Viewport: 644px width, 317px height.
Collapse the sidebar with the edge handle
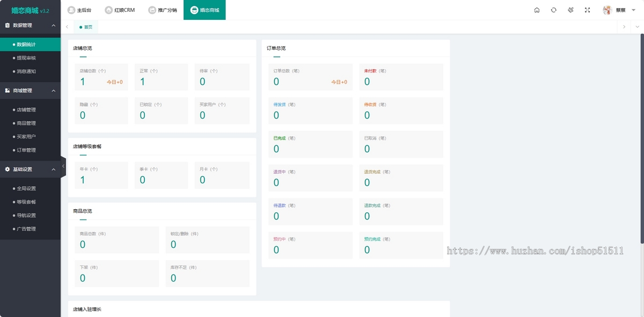[63, 167]
